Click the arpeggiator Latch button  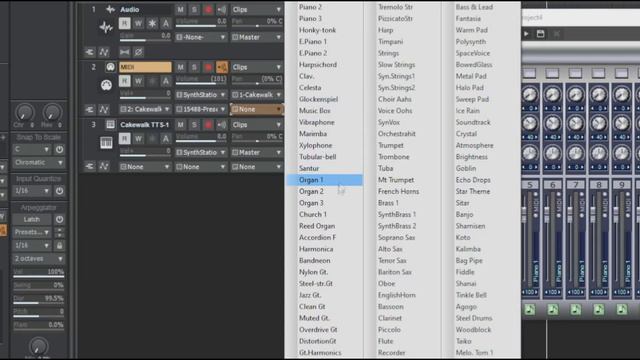tap(32, 219)
